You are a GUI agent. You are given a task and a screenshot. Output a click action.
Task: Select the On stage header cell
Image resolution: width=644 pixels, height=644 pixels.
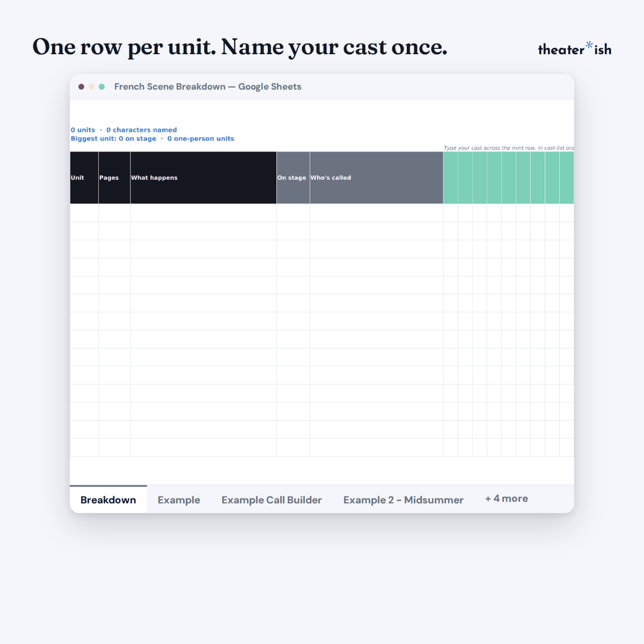[x=293, y=178]
